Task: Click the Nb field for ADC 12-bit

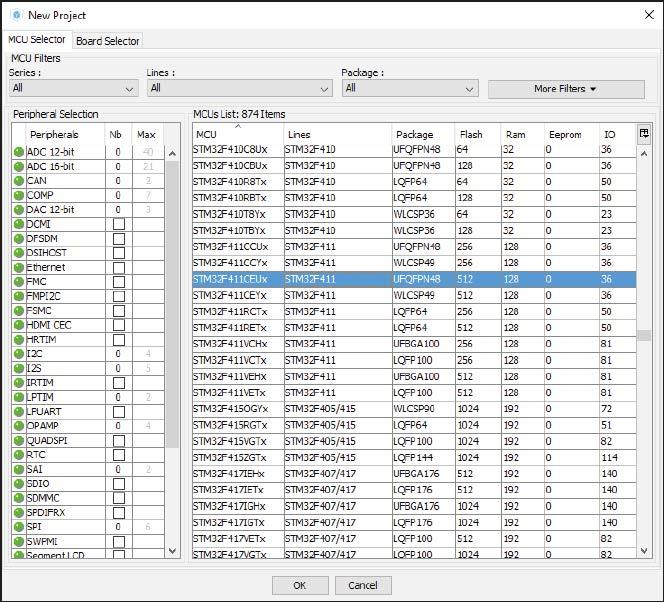Action: tap(118, 152)
